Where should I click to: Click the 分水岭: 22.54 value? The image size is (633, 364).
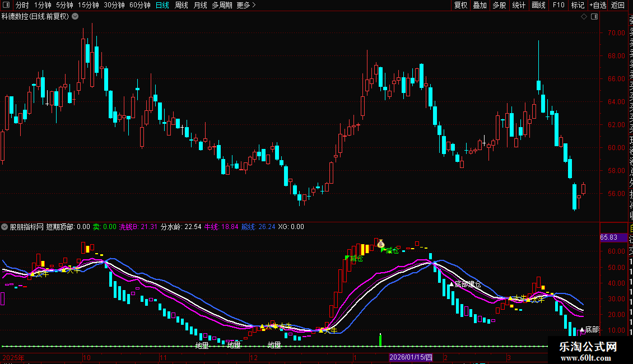[x=181, y=227]
